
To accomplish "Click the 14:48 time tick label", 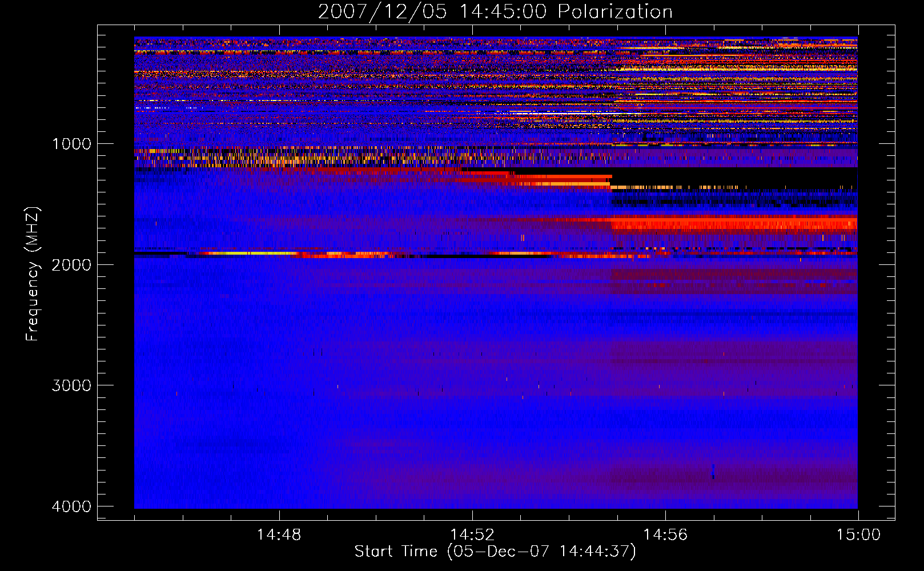I will pyautogui.click(x=279, y=535).
